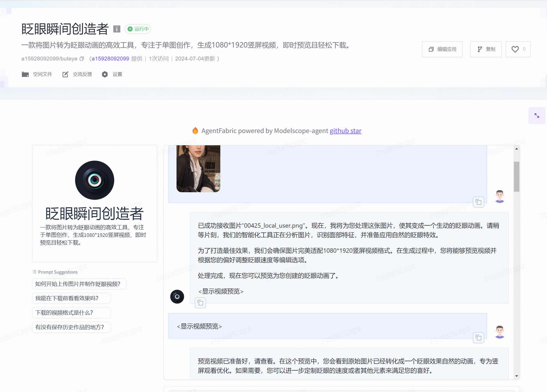Click the text 处理完成，现在您可以预览为您创建的眨眼动画了。
The image size is (547, 392).
270,276
